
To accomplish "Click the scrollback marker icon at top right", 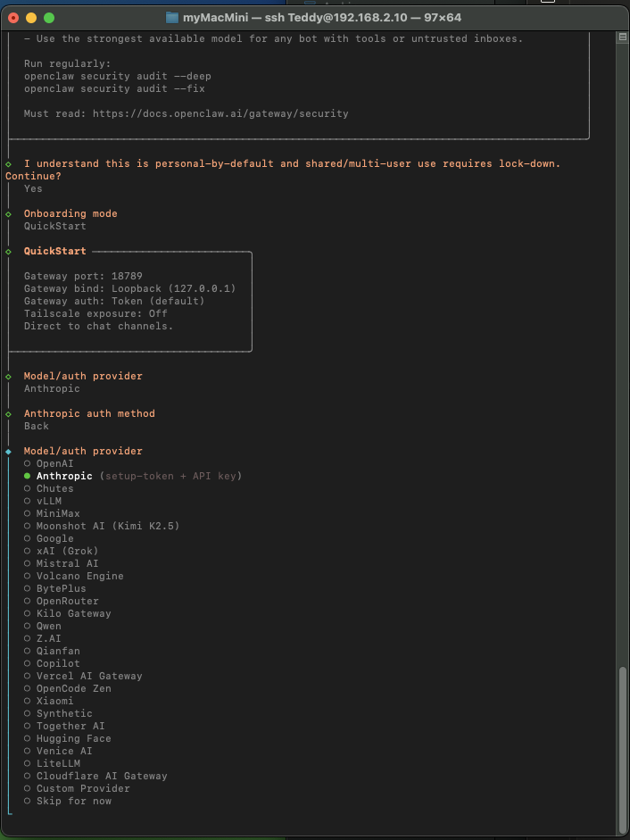I will [622, 37].
